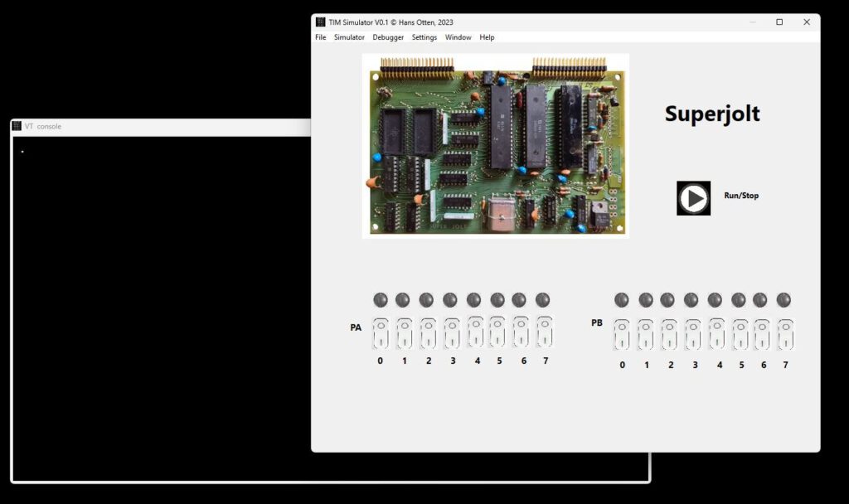This screenshot has width=849, height=504.
Task: Click the PB LED above switch 0
Action: click(x=622, y=300)
